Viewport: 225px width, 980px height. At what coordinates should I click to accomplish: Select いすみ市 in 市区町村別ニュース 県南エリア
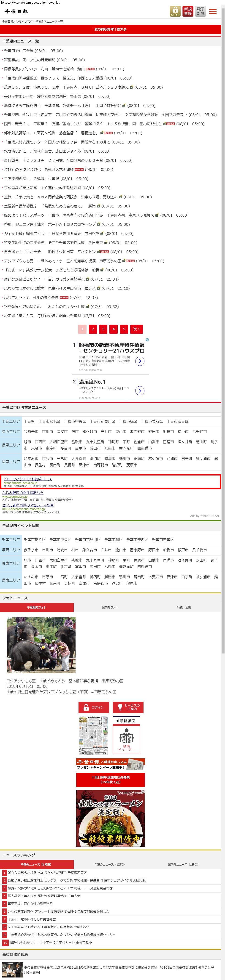click(x=31, y=458)
